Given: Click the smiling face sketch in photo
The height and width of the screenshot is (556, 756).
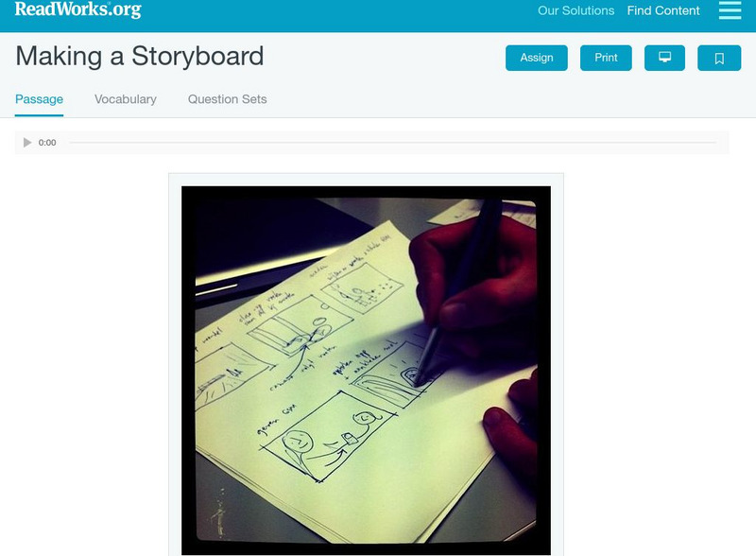Looking at the screenshot, I should coord(297,441).
